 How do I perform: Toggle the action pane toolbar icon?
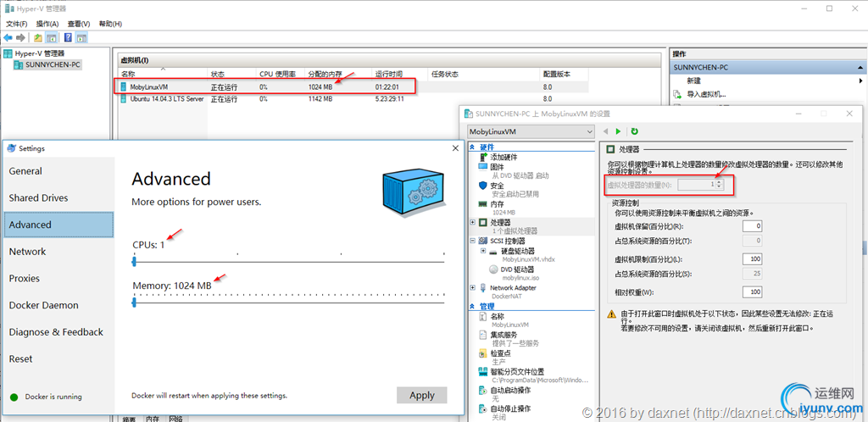coord(81,37)
